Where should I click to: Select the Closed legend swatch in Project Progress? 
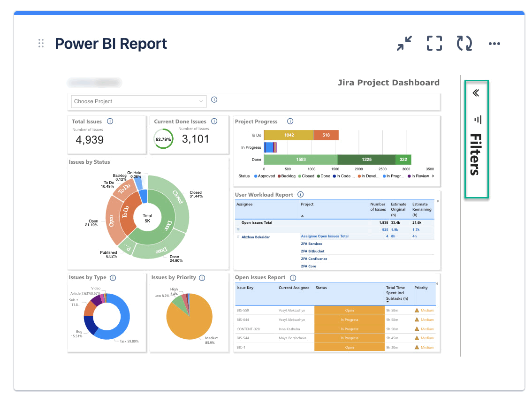click(x=299, y=176)
